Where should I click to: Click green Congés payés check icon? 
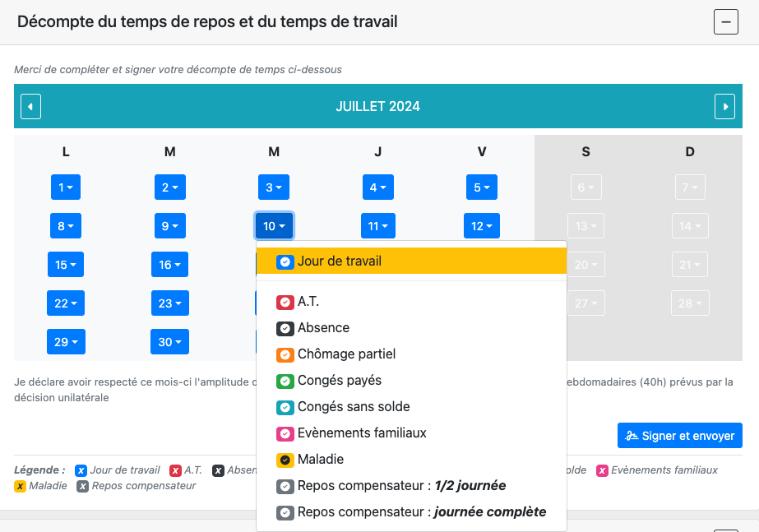tap(285, 381)
